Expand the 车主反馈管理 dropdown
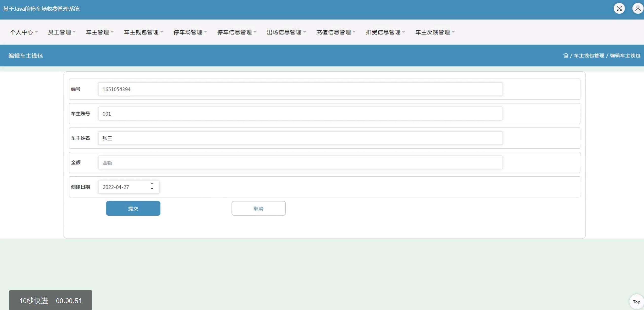 [435, 32]
